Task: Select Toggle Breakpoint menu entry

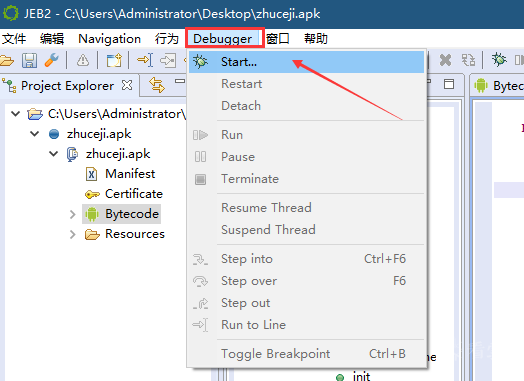Action: (x=306, y=354)
